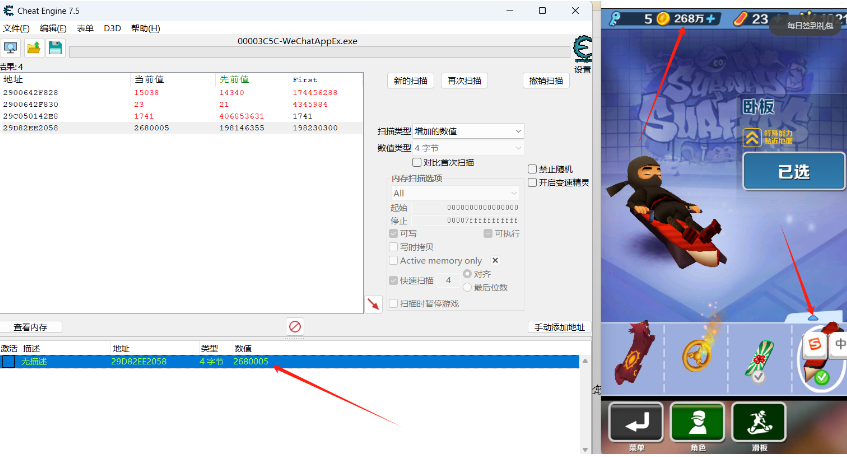Open the value type 4 bytes dropdown
This screenshot has height=457, width=847.
468,147
